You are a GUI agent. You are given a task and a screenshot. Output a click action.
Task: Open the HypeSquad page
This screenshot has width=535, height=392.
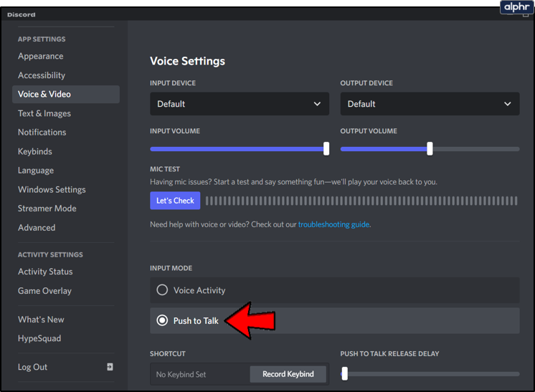tap(39, 338)
